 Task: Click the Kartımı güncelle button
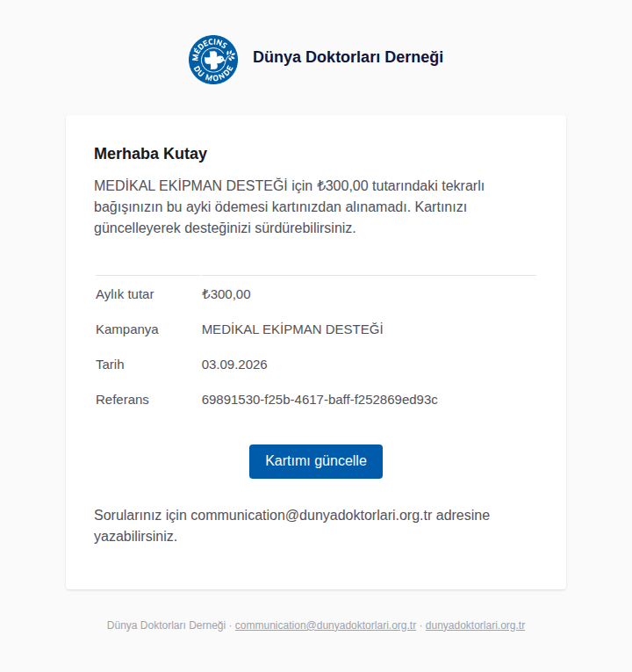tap(316, 461)
